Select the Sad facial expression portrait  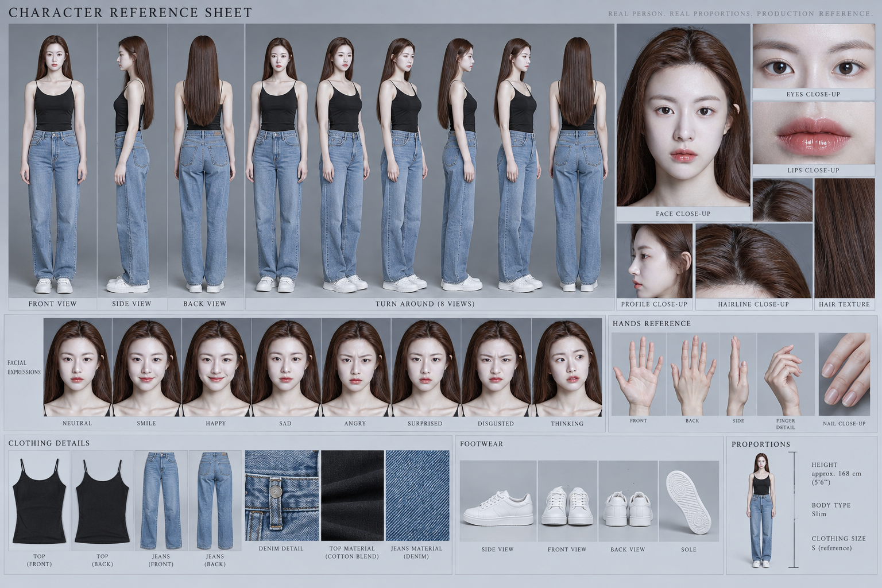286,368
